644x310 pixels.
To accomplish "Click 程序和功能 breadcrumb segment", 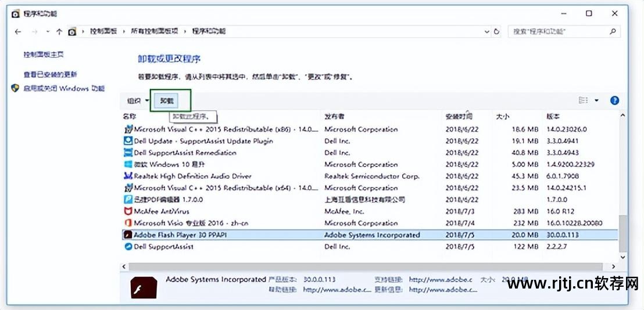I will 209,31.
